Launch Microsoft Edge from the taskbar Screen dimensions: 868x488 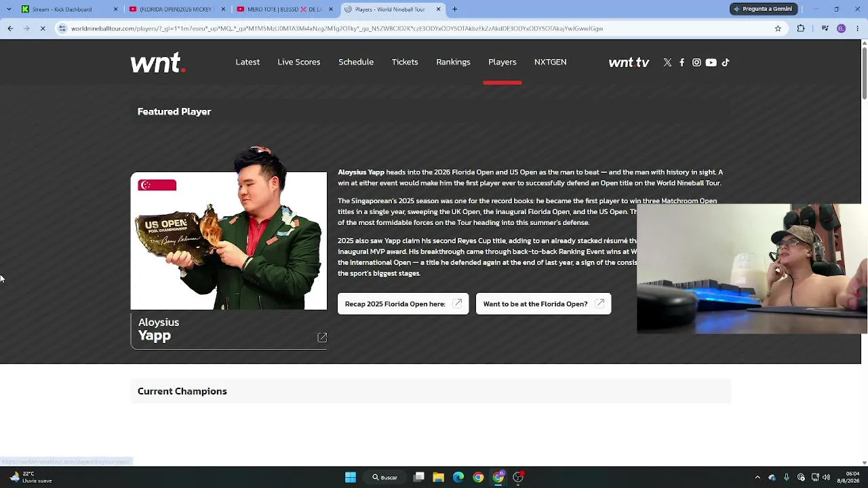coord(458,477)
